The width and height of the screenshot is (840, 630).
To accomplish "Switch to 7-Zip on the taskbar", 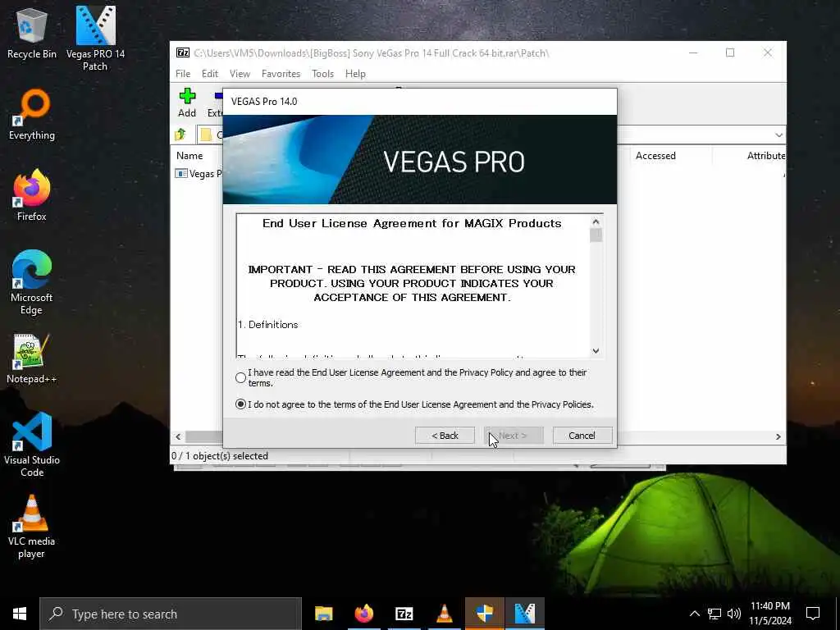I will pyautogui.click(x=404, y=614).
